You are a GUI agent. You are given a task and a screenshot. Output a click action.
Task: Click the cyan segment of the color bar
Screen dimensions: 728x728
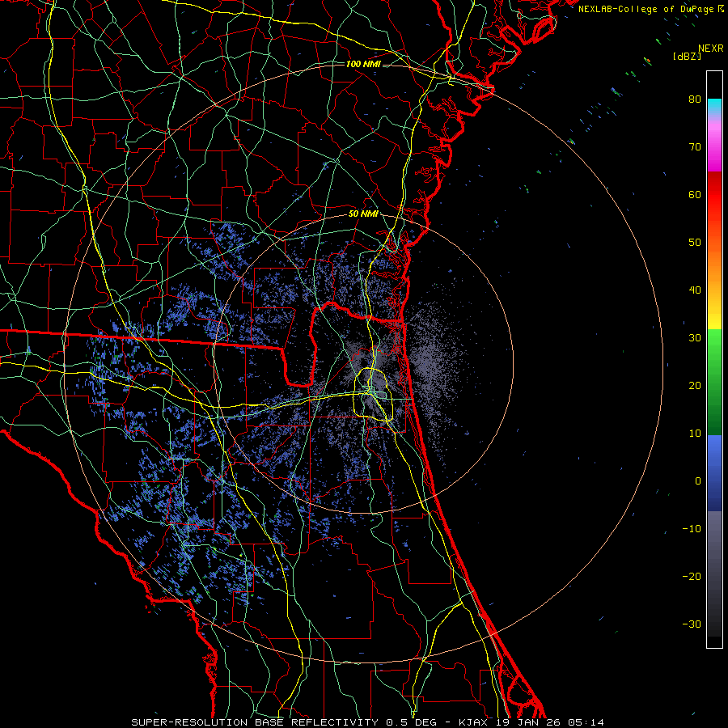[x=714, y=106]
